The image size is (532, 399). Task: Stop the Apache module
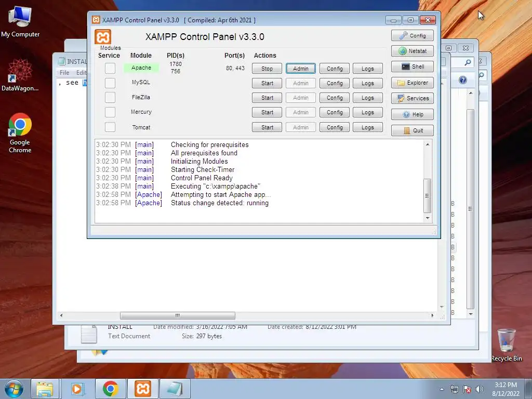click(267, 69)
